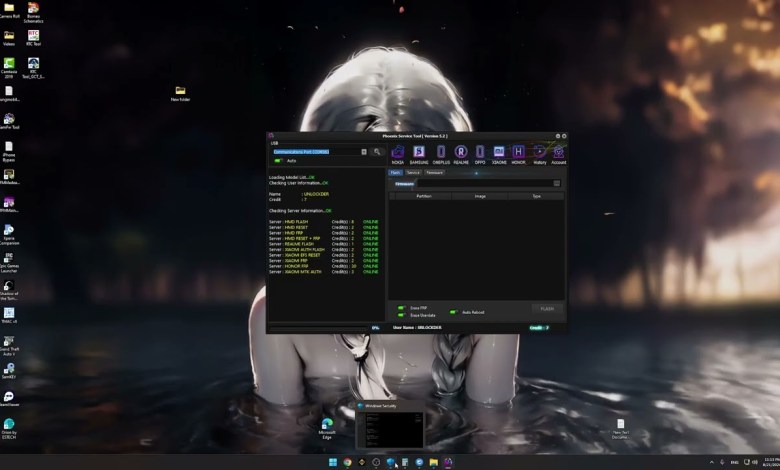Image resolution: width=780 pixels, height=470 pixels.
Task: Open the ONEPLUS brand module
Action: (441, 154)
